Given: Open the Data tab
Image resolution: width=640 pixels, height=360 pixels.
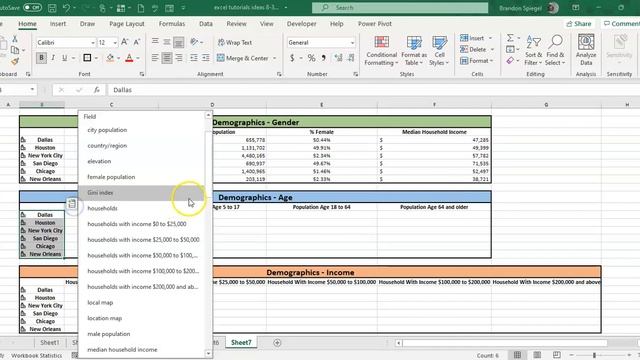Looking at the screenshot, I should pyautogui.click(x=206, y=24).
